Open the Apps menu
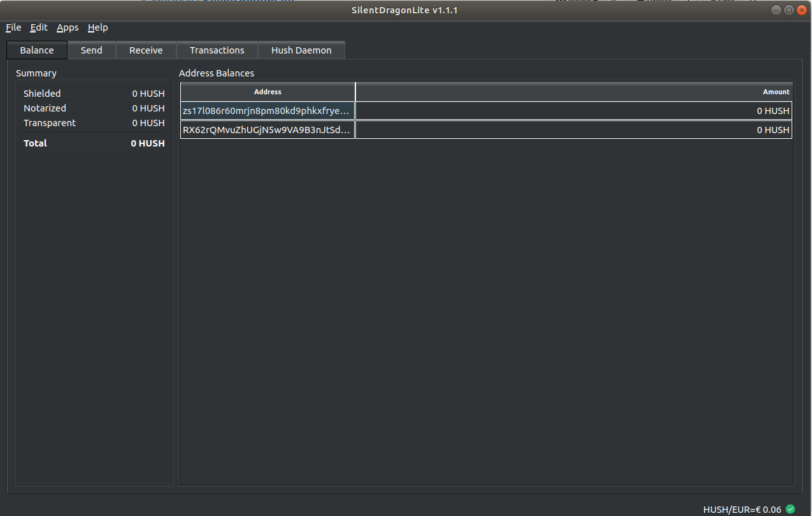 pos(68,27)
